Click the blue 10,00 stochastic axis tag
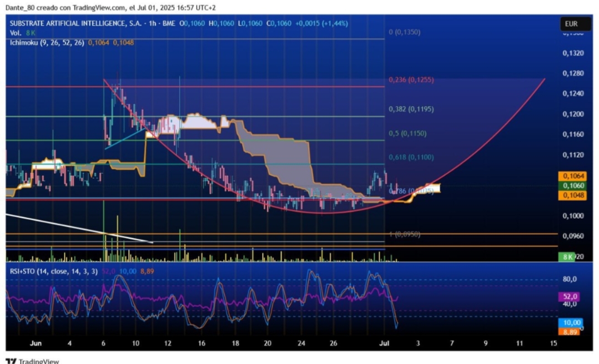 [x=570, y=323]
